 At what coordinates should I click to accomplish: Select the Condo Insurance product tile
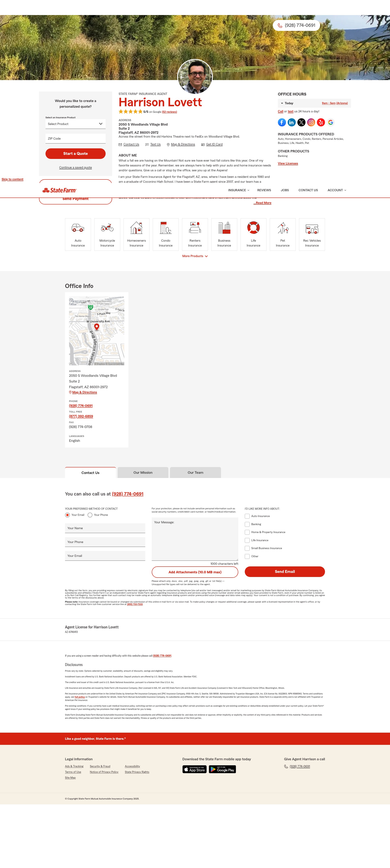(166, 235)
